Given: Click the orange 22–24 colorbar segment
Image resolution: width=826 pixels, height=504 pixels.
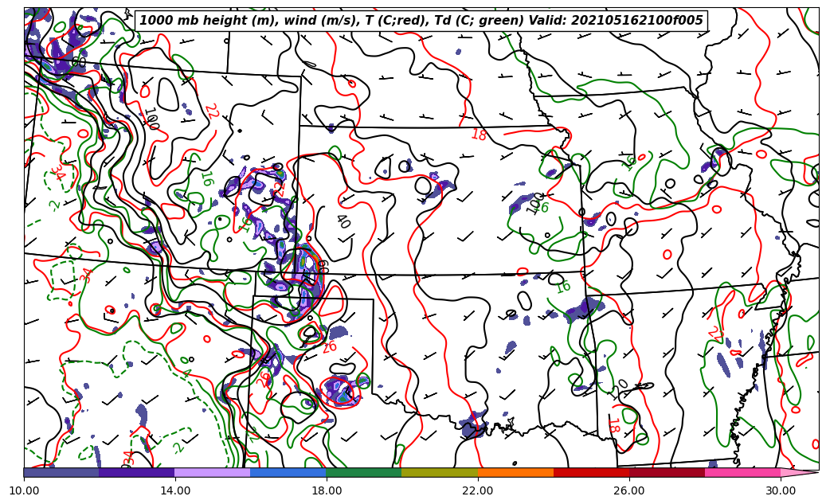Looking at the screenshot, I should click(515, 472).
